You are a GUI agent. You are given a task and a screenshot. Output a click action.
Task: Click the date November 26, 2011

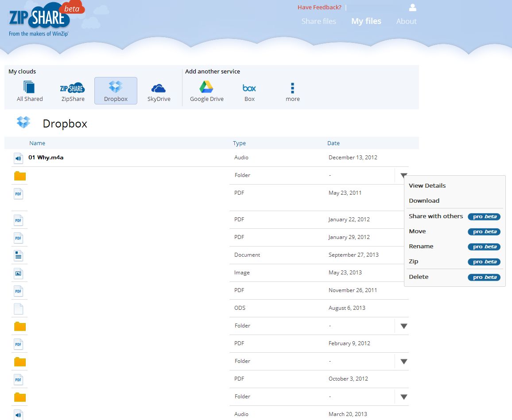(353, 290)
